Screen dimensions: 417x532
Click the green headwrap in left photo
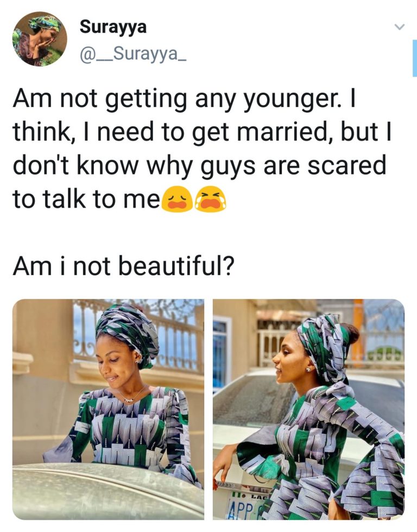pos(128,332)
